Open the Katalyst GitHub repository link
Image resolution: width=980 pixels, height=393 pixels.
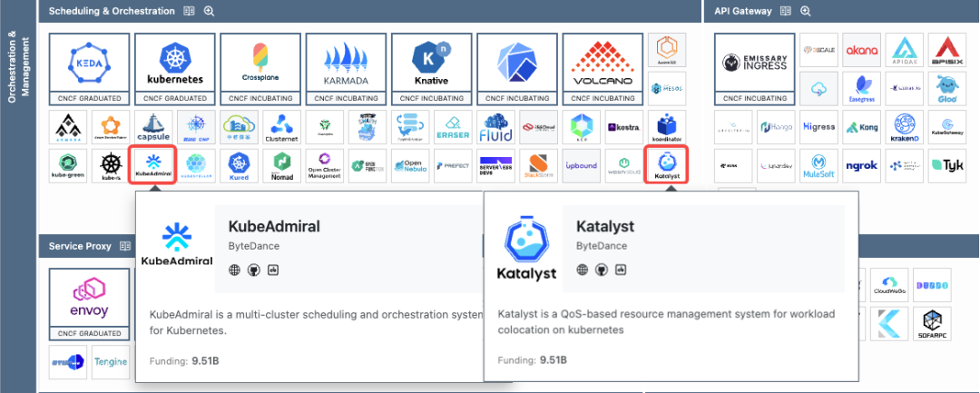(602, 270)
